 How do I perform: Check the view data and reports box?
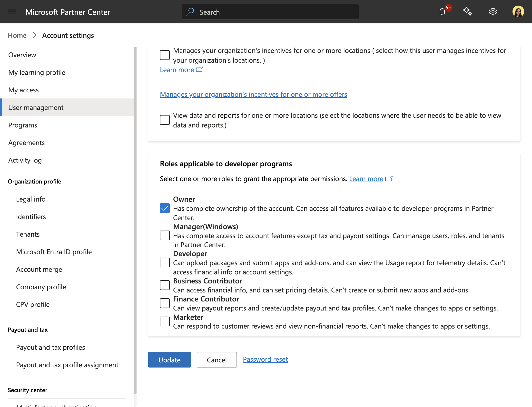click(165, 120)
